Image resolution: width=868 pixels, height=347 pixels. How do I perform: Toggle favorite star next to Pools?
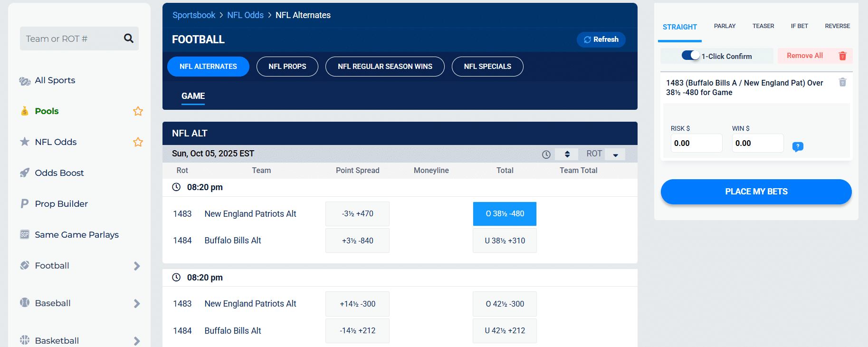(x=138, y=111)
